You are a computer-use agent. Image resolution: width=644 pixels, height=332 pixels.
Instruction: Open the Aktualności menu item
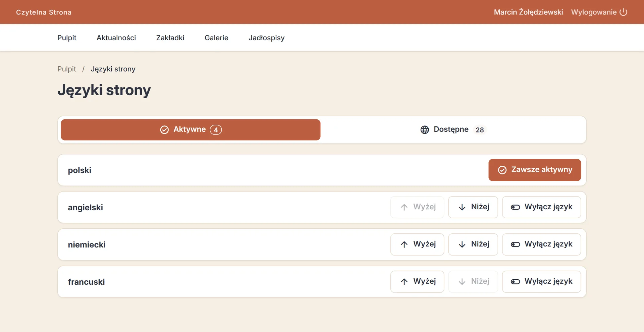click(x=116, y=38)
